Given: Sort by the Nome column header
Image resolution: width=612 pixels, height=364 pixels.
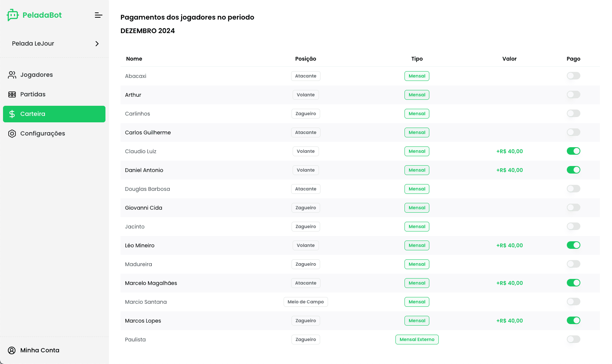Looking at the screenshot, I should [134, 59].
